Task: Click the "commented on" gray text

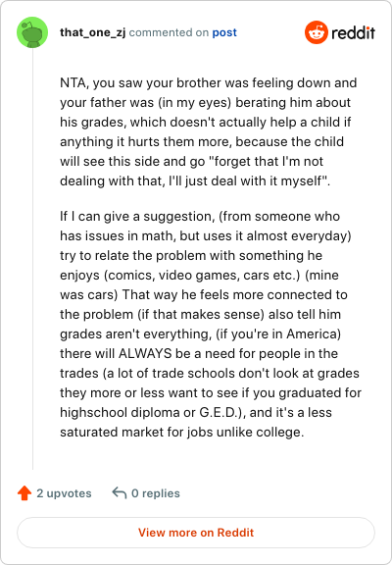Action: pos(169,32)
